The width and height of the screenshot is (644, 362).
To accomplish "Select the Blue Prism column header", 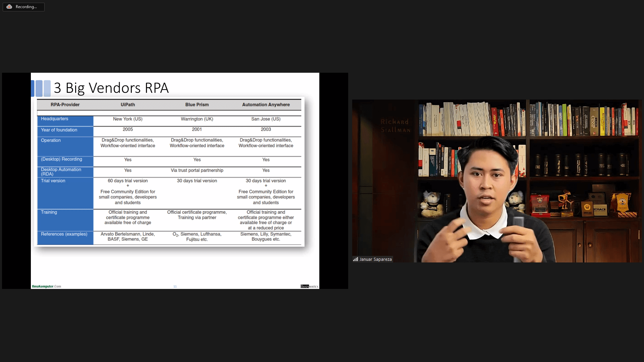I will coord(197,105).
